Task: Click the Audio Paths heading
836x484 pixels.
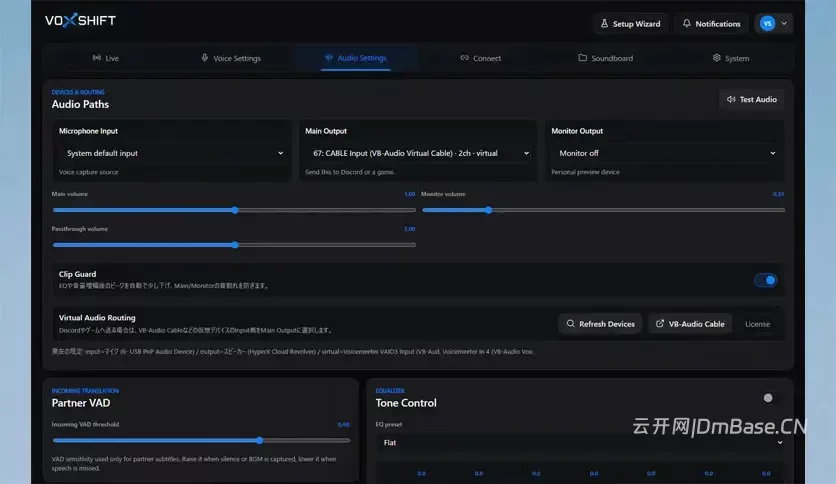Action: 80,104
